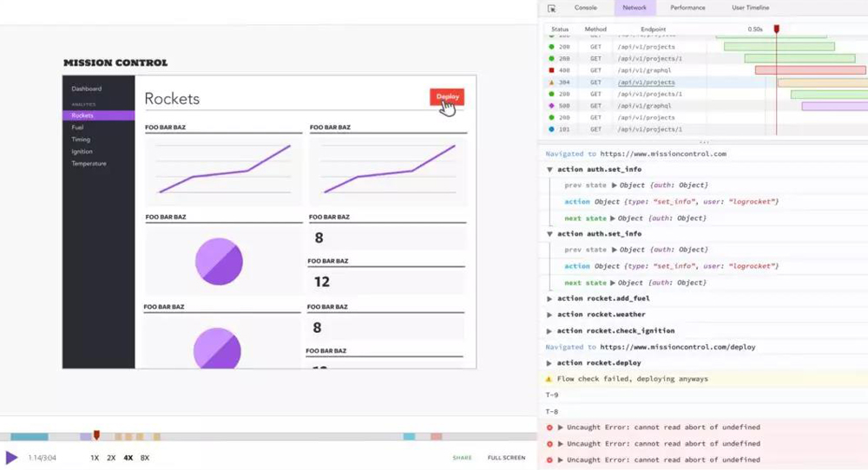
Task: Click the orange triangle 304 status icon
Action: pyautogui.click(x=551, y=82)
